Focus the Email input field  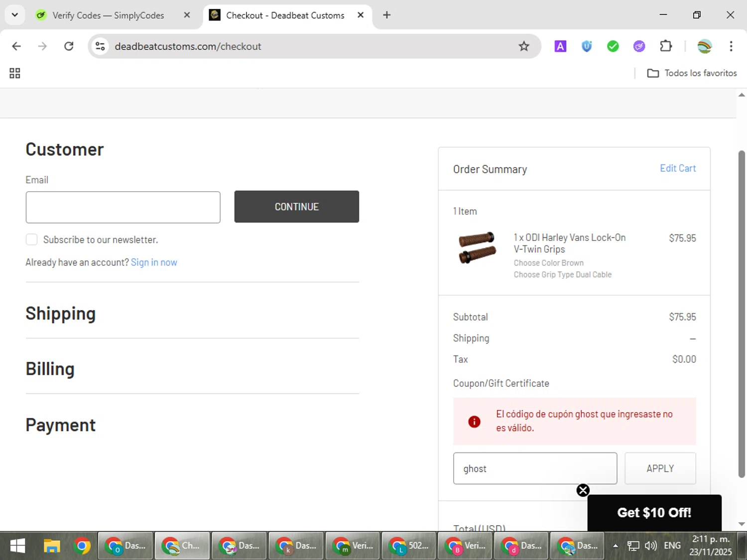(123, 207)
